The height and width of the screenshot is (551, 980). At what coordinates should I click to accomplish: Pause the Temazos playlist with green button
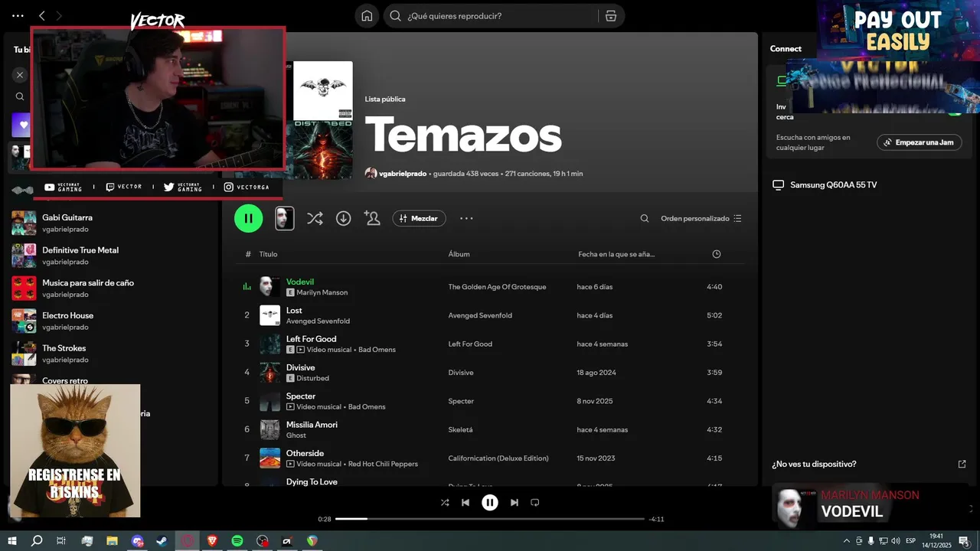248,218
